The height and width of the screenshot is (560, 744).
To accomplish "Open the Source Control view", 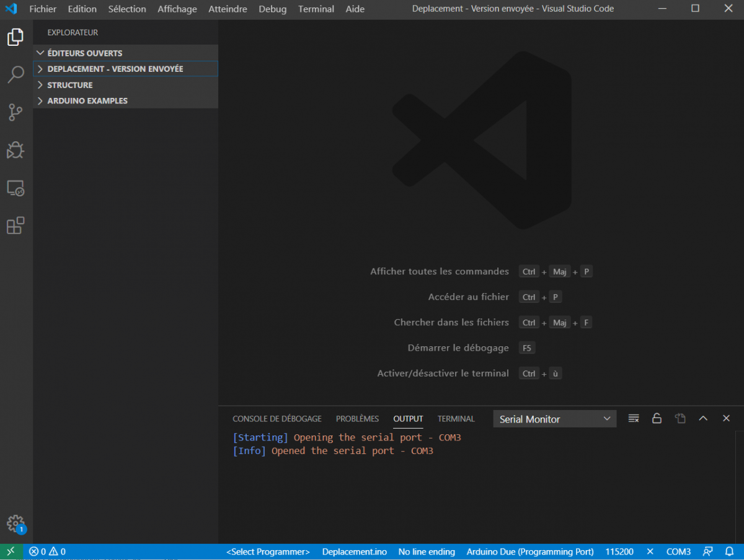I will (x=15, y=113).
